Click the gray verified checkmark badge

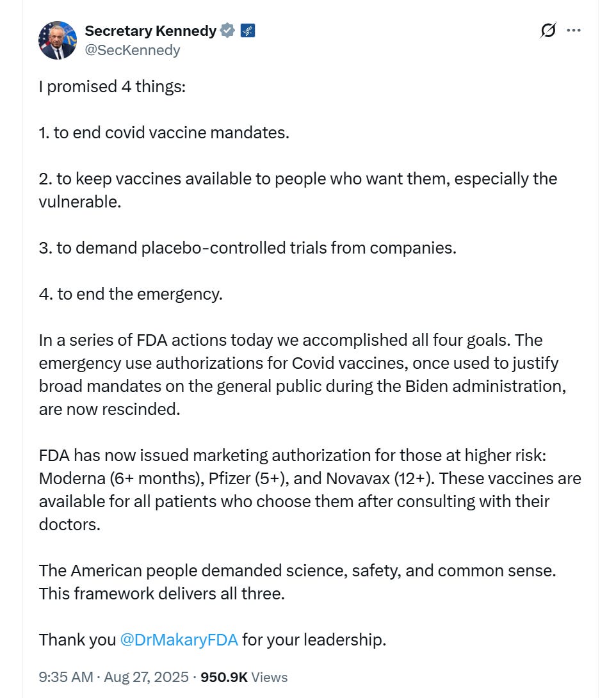pyautogui.click(x=227, y=30)
